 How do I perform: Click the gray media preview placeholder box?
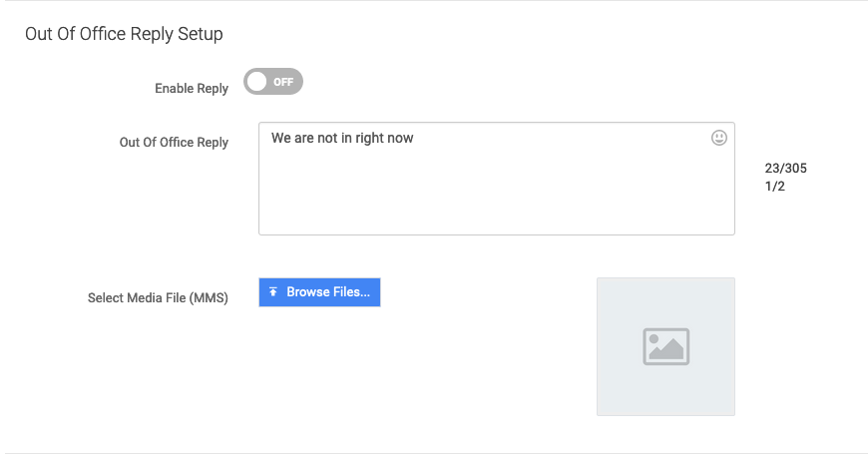pyautogui.click(x=665, y=347)
